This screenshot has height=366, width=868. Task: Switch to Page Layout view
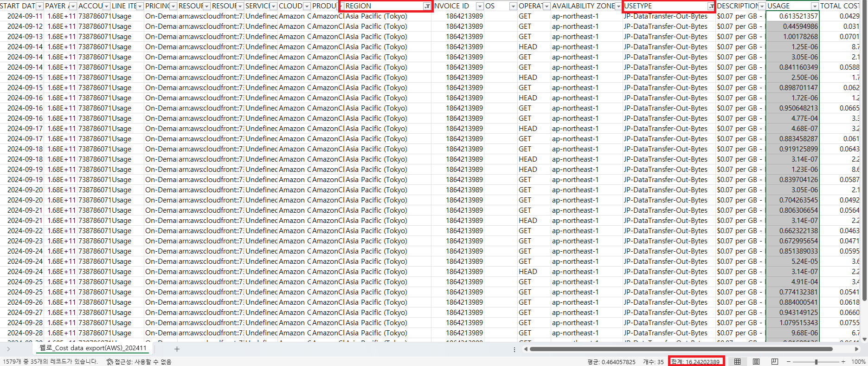pos(756,361)
